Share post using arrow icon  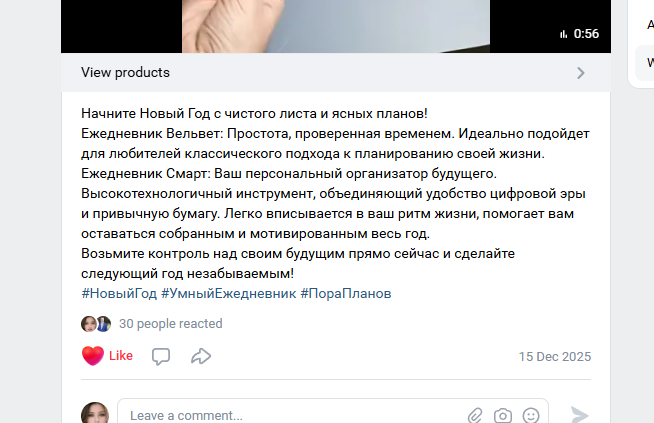coord(201,356)
